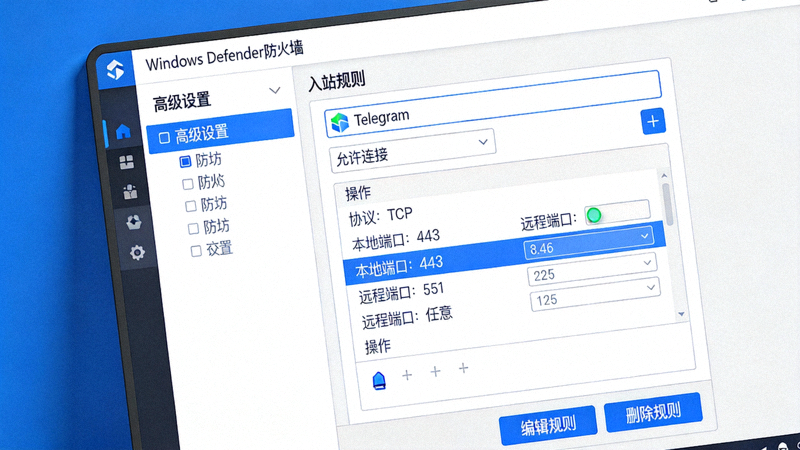The image size is (800, 450).
Task: Tick the 高级设置 checkbox in highlighted row
Action: tap(164, 138)
